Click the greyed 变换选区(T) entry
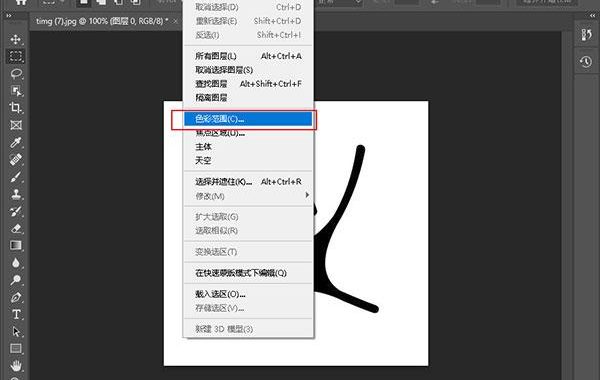 [x=248, y=252]
